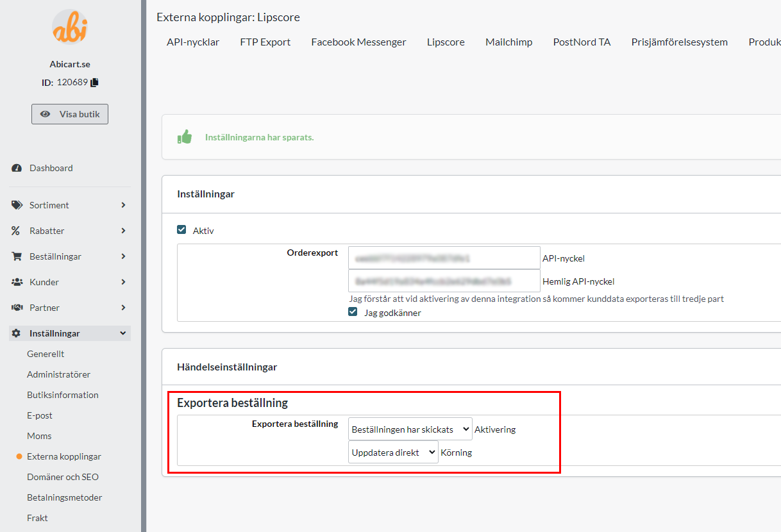Click the Beställningar shopping cart icon
Viewport: 781px width, 532px height.
click(17, 256)
